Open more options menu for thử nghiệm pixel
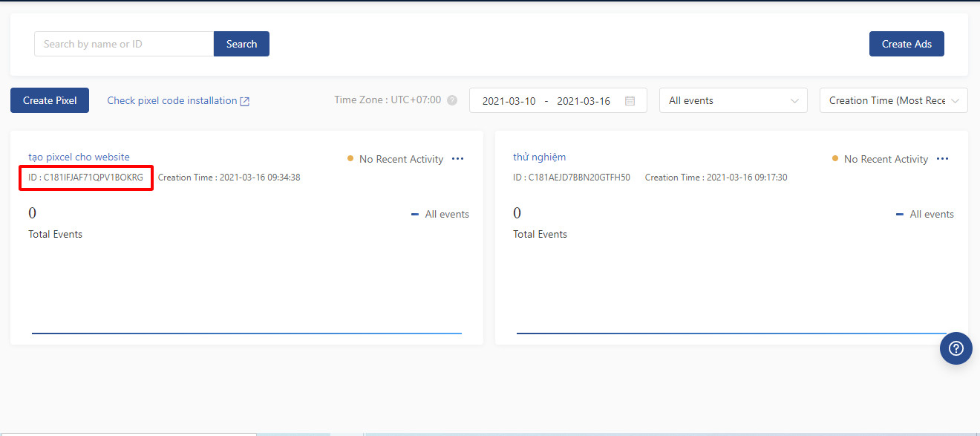 [942, 159]
